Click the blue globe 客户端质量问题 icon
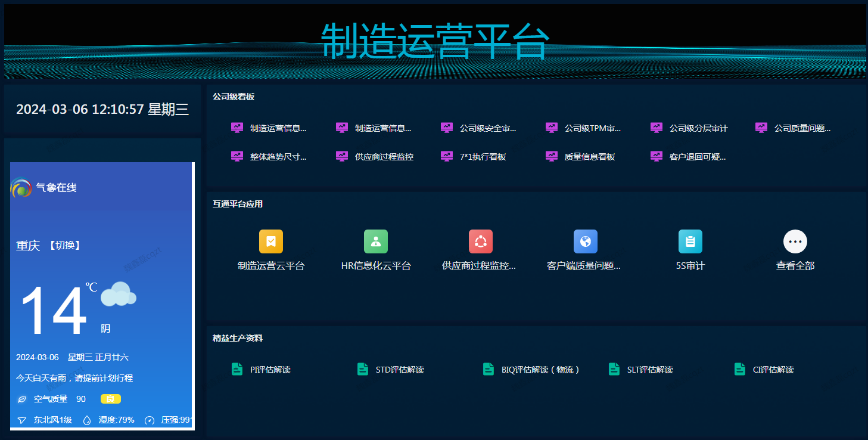Viewport: 868px width, 440px height. (585, 241)
